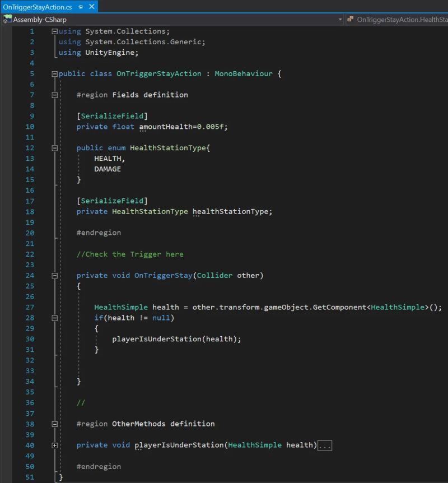The image size is (448, 483).
Task: Collapse the using directives block
Action: 53,31
